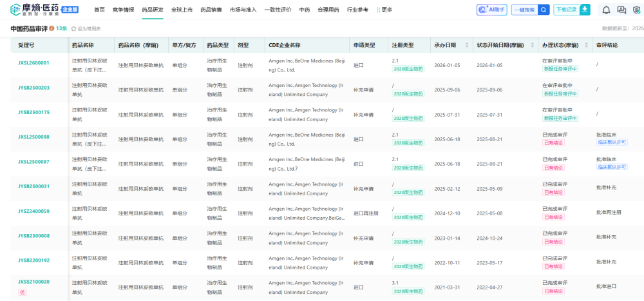Click the green download icon

(584, 10)
